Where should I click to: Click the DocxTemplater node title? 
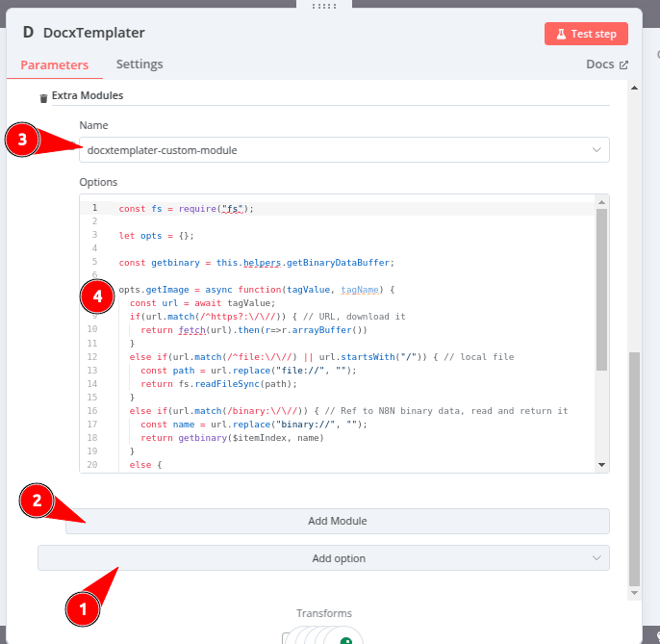(94, 33)
